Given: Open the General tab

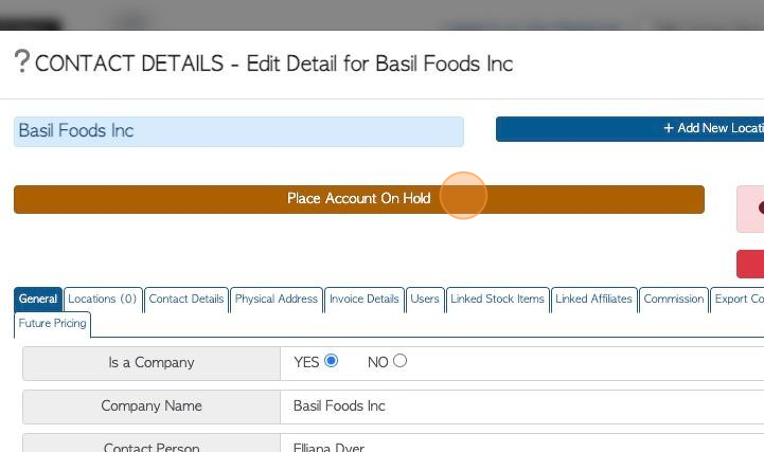Looking at the screenshot, I should coord(38,299).
